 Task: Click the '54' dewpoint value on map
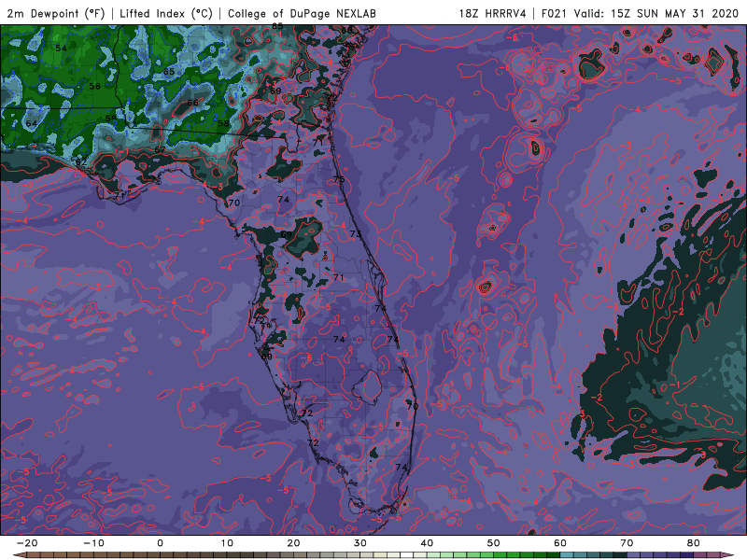coord(61,49)
